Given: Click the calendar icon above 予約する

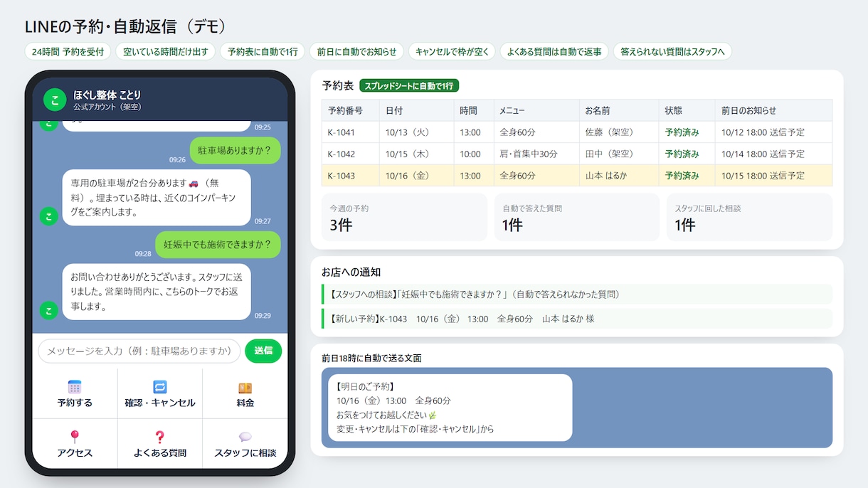Looking at the screenshot, I should [x=75, y=387].
